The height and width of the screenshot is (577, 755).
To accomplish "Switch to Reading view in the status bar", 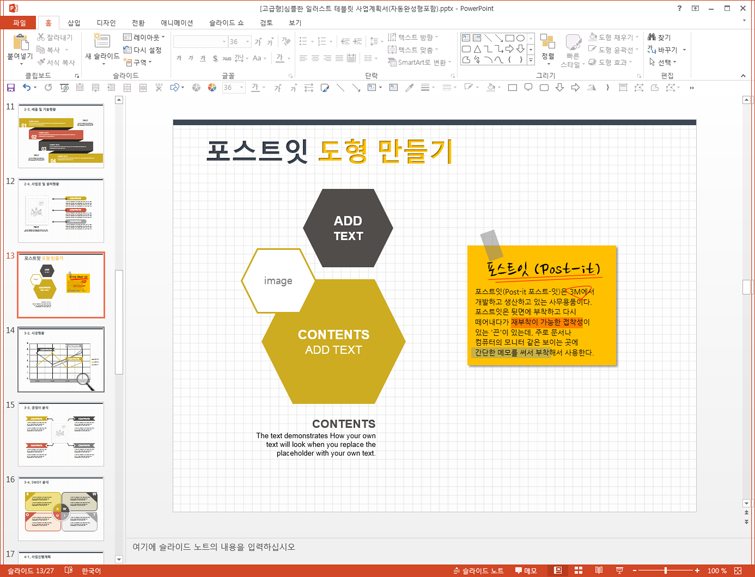I will (x=599, y=570).
